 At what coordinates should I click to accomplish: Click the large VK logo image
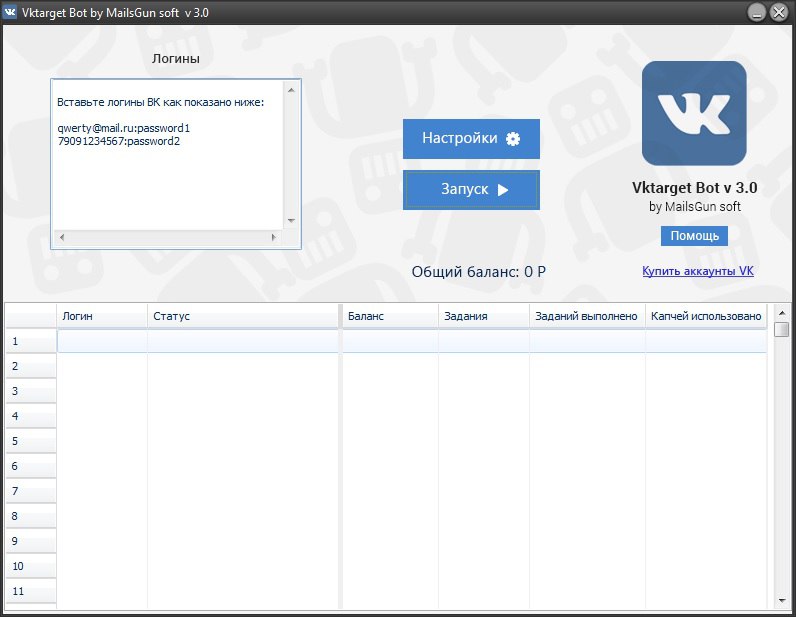click(694, 113)
